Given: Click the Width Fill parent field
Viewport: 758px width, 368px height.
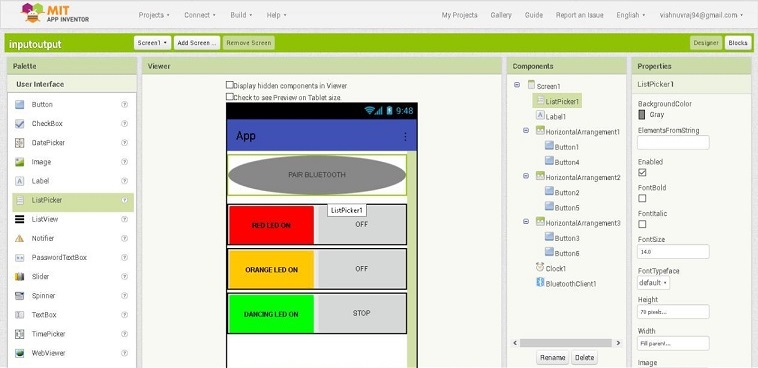Looking at the screenshot, I should pos(673,343).
